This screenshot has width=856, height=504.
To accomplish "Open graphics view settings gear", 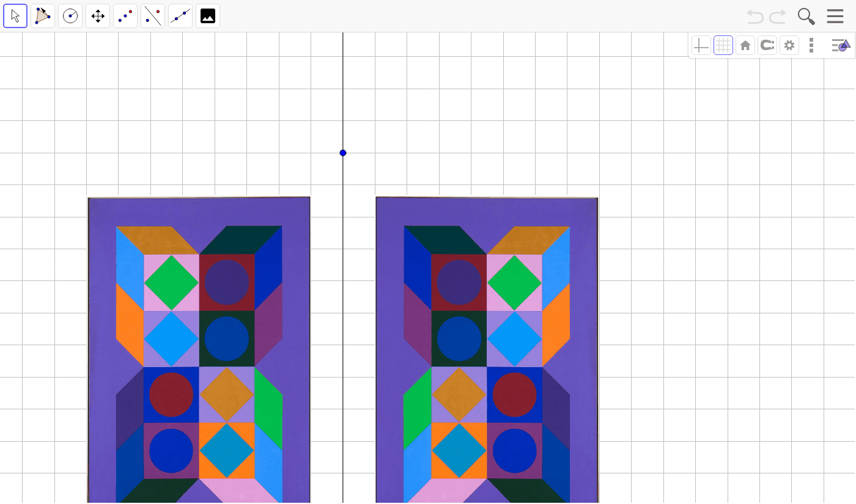I will click(789, 45).
